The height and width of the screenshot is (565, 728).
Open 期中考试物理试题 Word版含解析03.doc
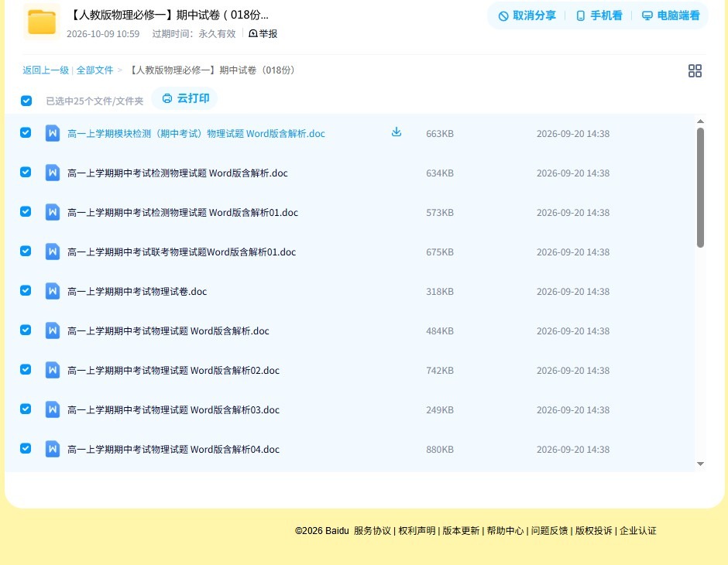[173, 409]
